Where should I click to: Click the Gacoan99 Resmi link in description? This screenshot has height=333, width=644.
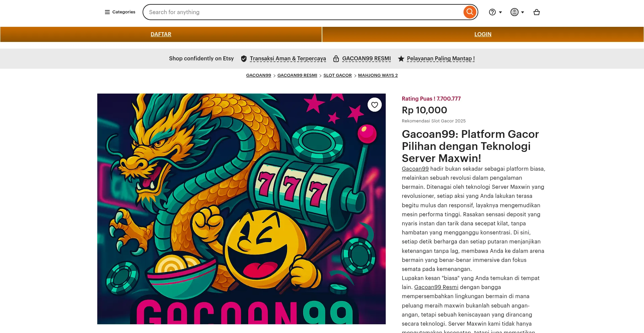[x=436, y=287]
